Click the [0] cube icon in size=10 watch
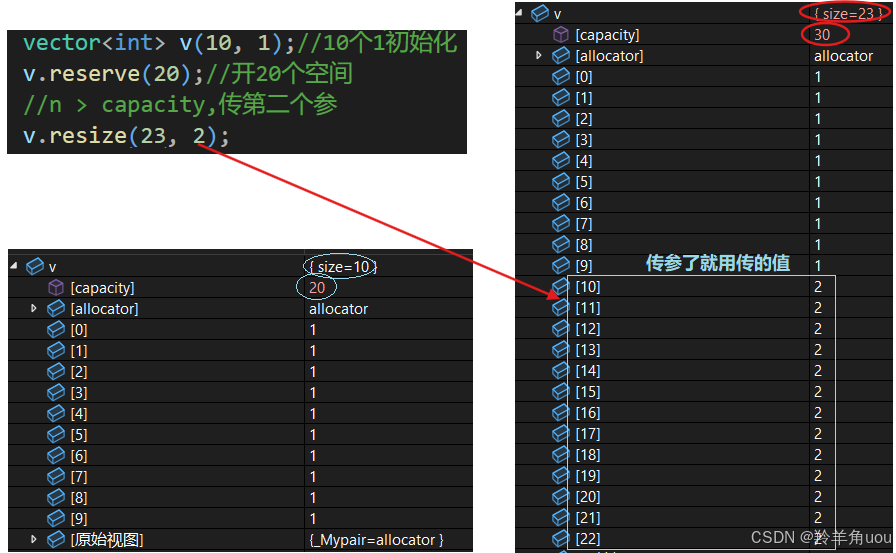The height and width of the screenshot is (553, 896). point(56,330)
